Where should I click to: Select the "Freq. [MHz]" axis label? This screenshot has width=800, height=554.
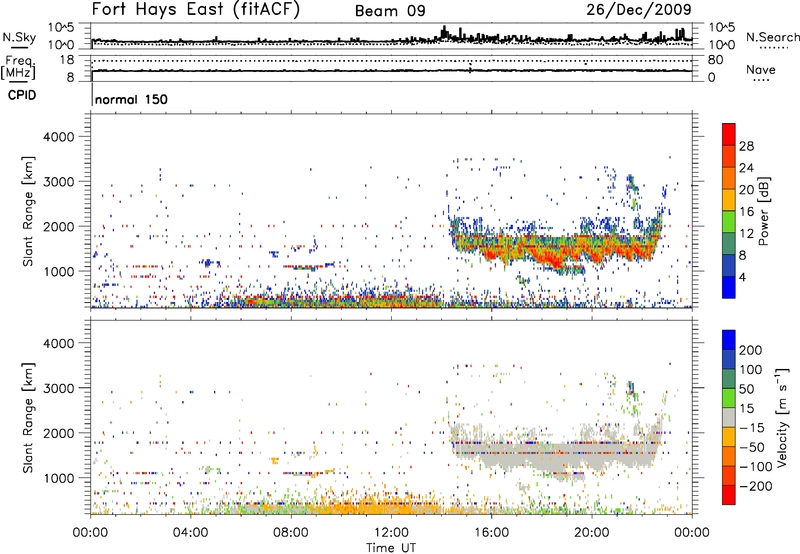pyautogui.click(x=18, y=68)
